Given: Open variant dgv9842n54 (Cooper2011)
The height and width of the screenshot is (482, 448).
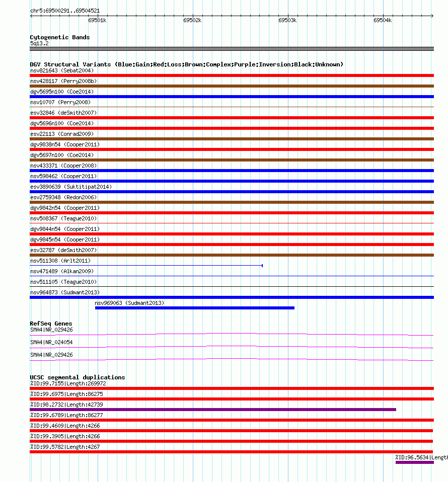Looking at the screenshot, I should 232,213.
